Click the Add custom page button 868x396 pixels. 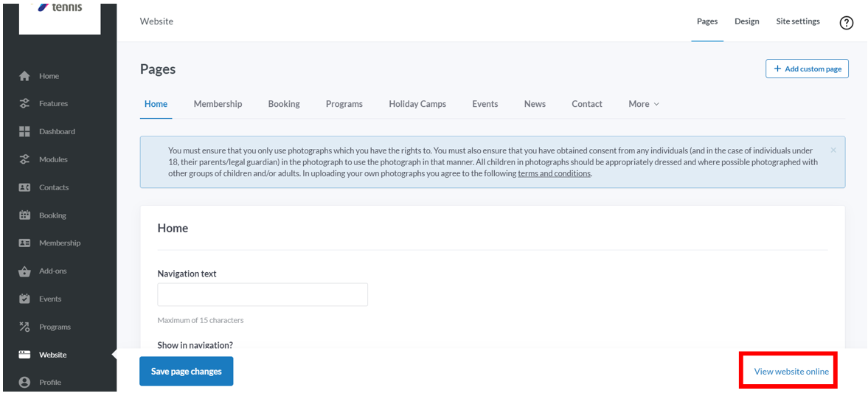point(807,69)
